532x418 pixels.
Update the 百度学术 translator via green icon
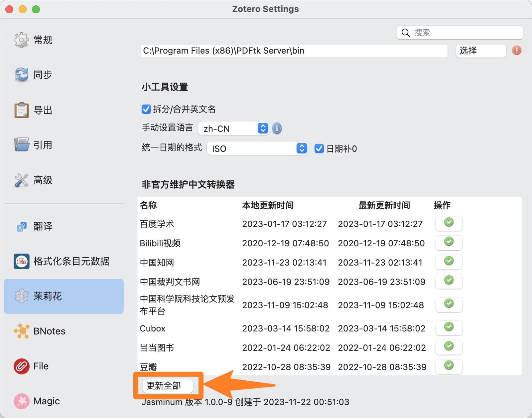tap(449, 223)
